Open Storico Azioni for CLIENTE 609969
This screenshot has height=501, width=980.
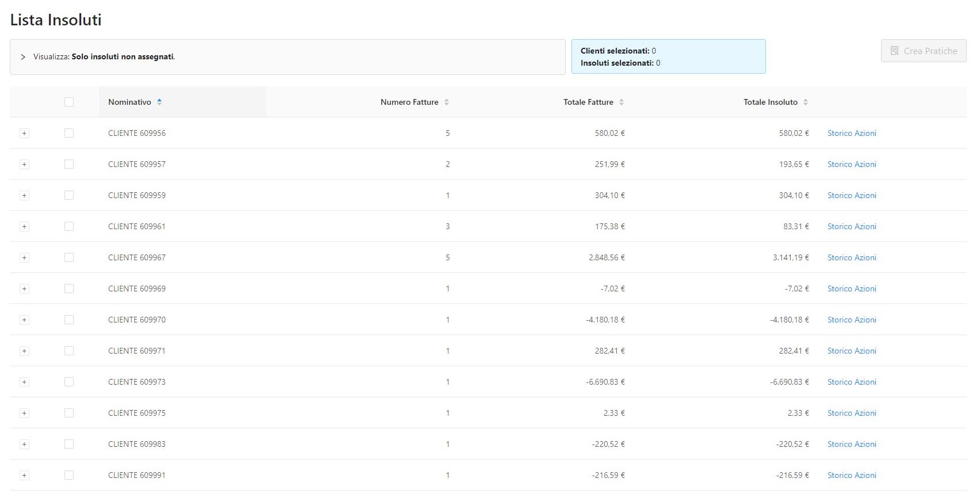tap(852, 289)
